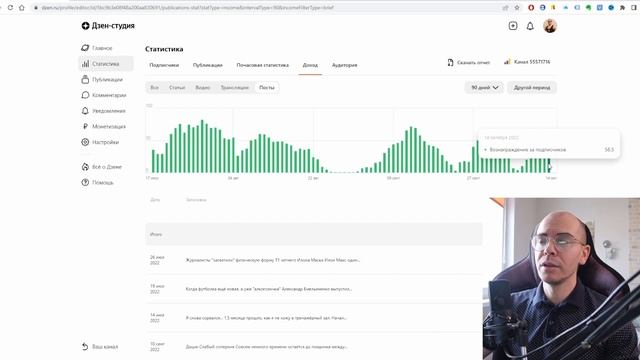This screenshot has width=640, height=360.
Task: Click the create publication plus icon
Action: pyautogui.click(x=513, y=26)
